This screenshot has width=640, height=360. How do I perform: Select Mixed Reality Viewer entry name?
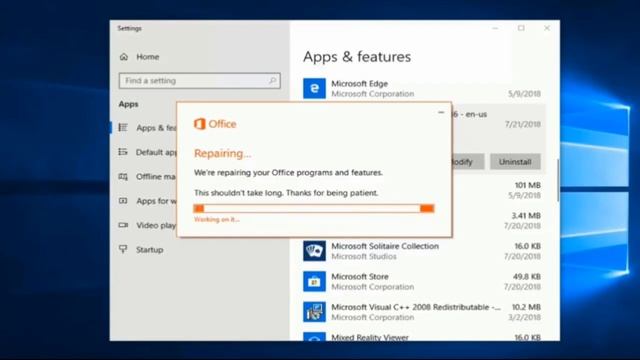[x=370, y=337]
